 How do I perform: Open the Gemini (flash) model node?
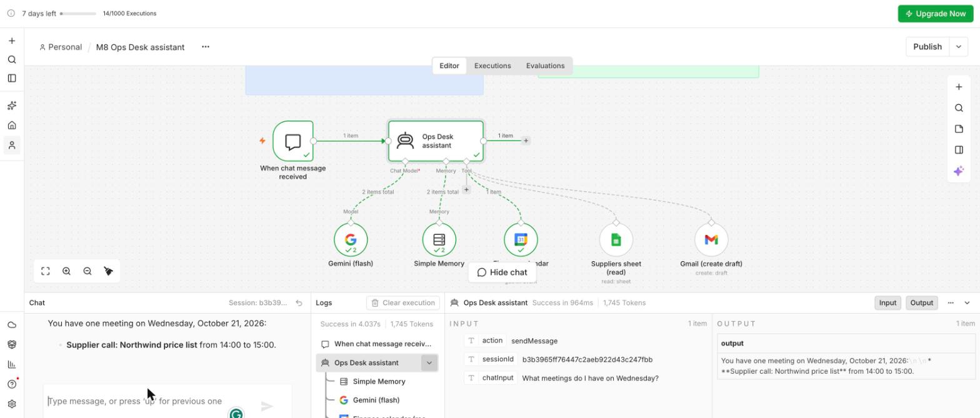(351, 240)
